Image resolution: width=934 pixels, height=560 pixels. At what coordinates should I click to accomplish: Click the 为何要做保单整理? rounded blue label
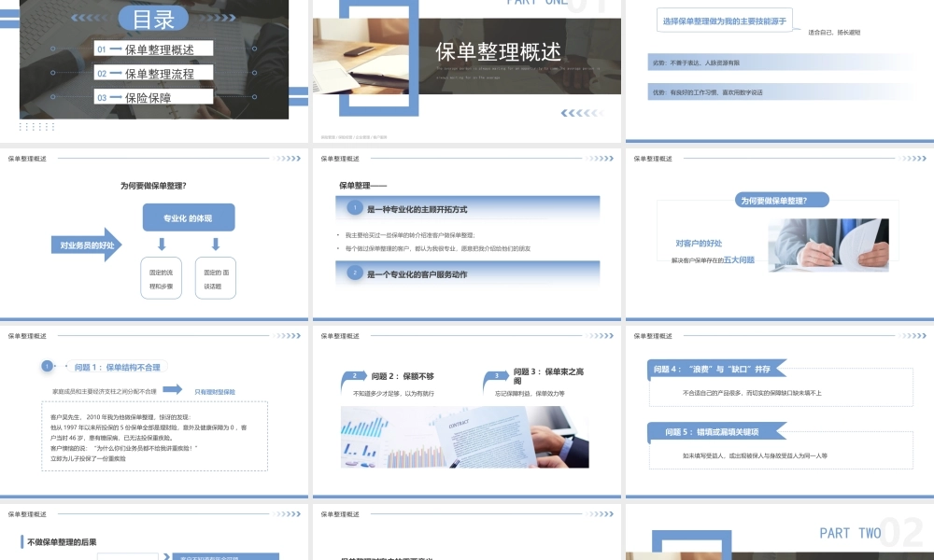click(782, 201)
